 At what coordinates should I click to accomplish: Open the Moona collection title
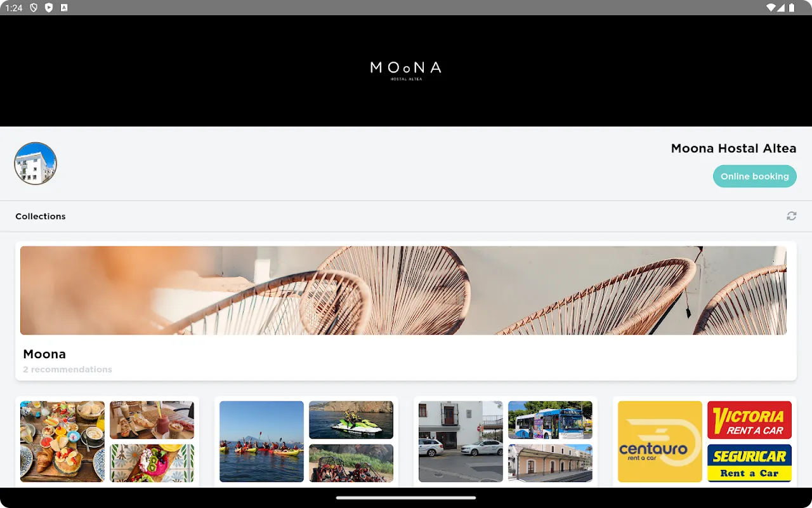click(44, 354)
